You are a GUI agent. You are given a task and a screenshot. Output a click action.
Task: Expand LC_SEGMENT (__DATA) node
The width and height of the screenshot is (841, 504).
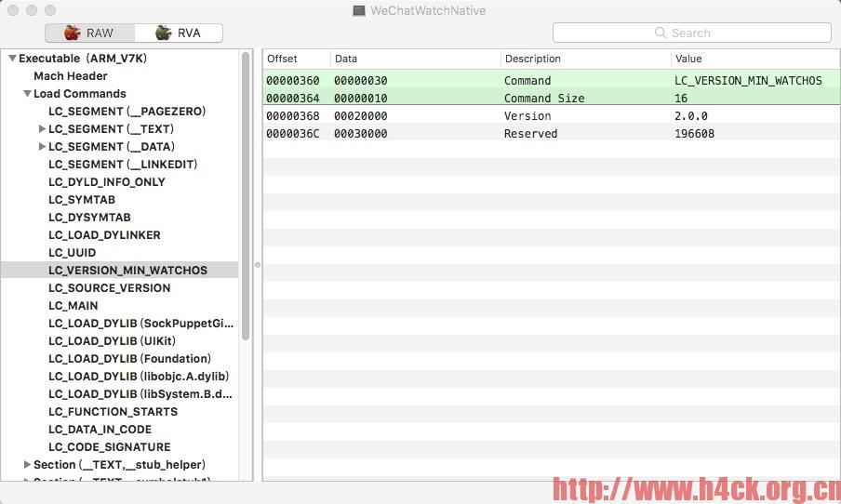[x=42, y=146]
